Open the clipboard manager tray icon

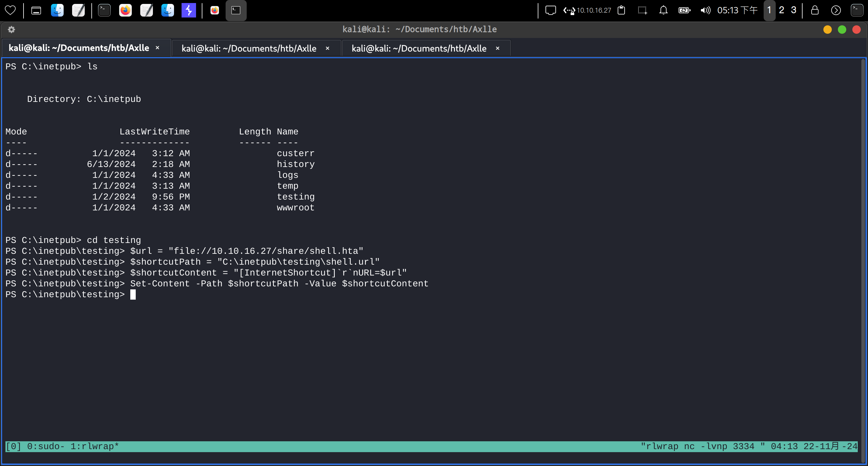click(x=621, y=11)
